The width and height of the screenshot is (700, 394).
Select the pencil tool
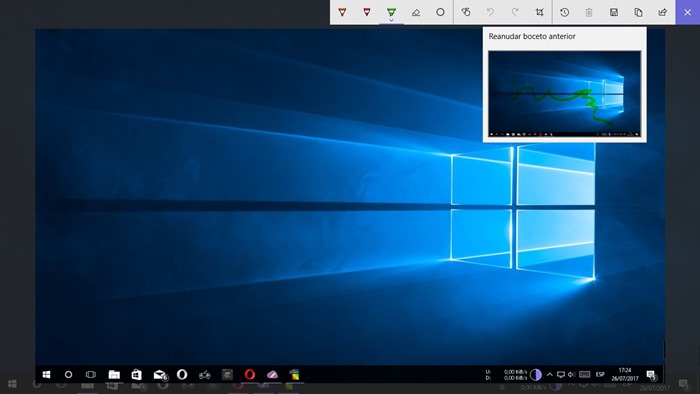click(x=367, y=12)
